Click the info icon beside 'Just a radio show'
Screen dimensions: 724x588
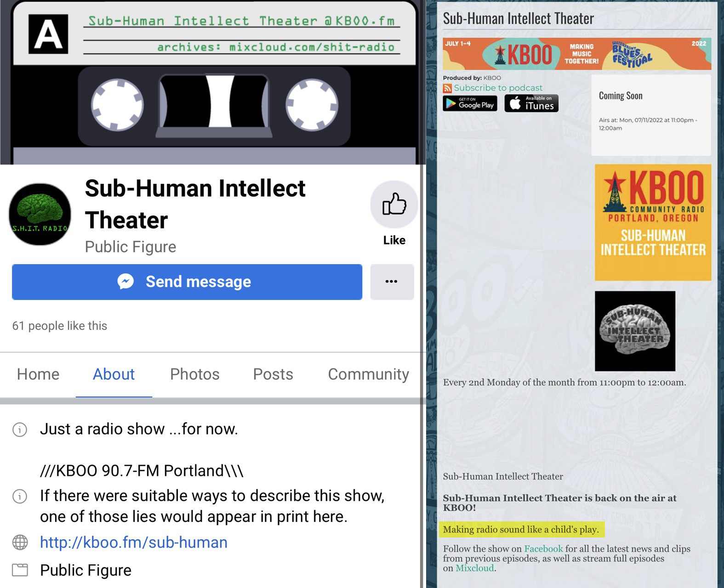[20, 430]
